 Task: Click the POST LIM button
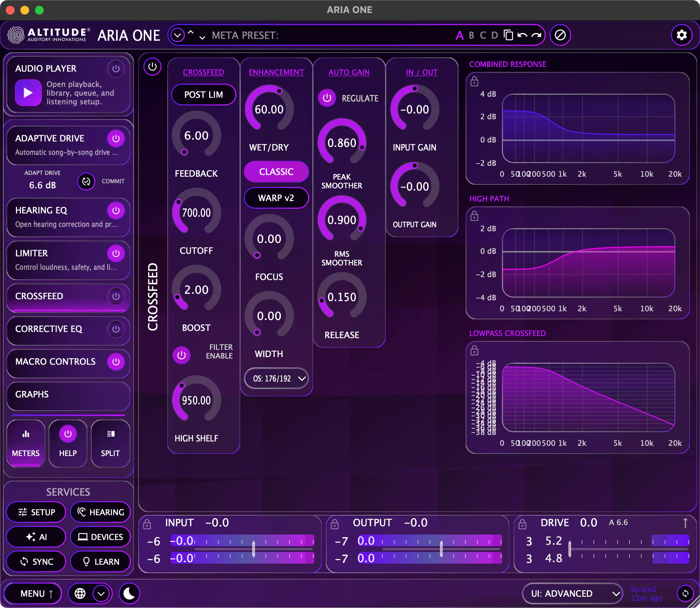pos(204,95)
